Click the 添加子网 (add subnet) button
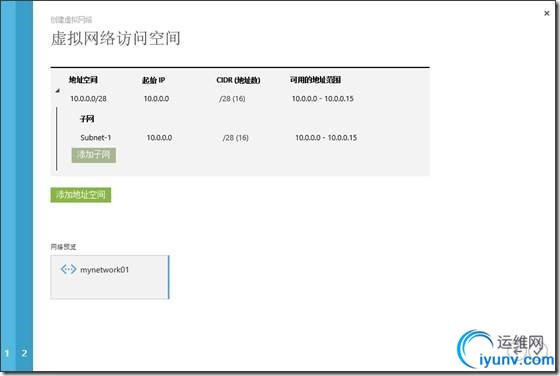 click(94, 155)
